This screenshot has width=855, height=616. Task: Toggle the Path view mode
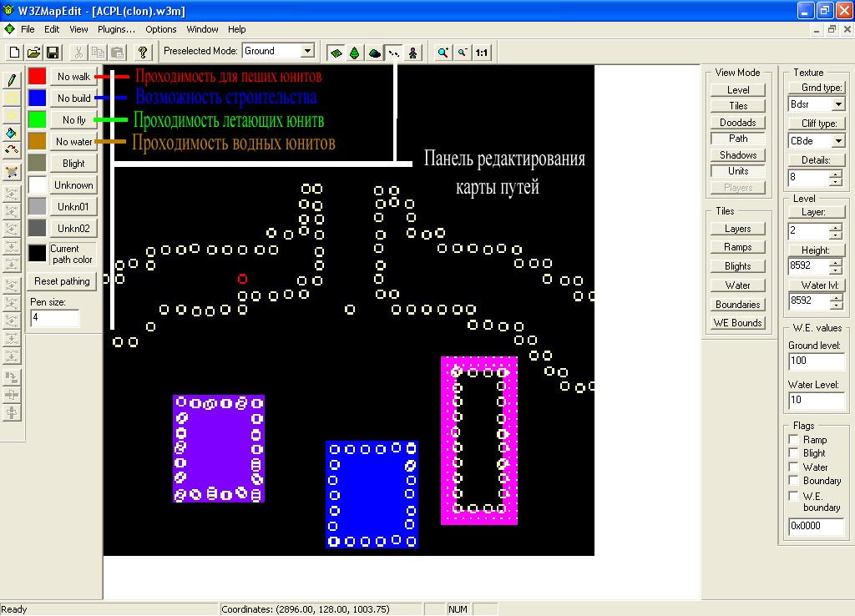coord(738,139)
